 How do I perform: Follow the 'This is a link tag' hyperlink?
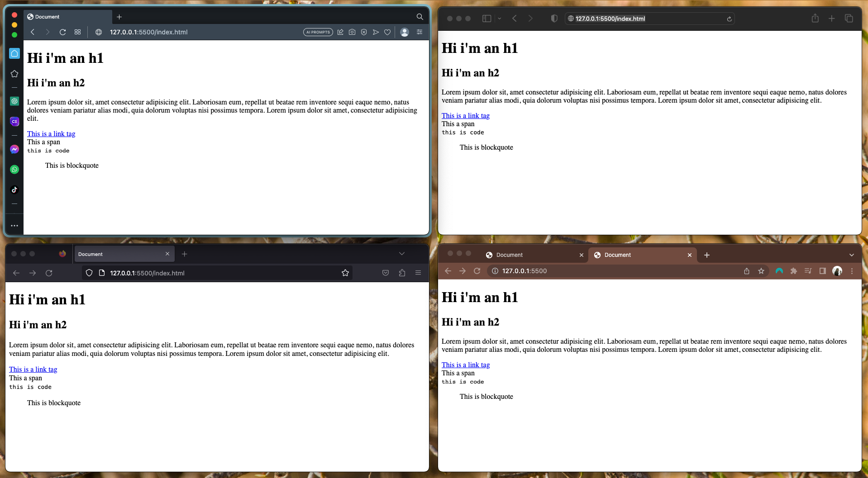click(x=51, y=133)
